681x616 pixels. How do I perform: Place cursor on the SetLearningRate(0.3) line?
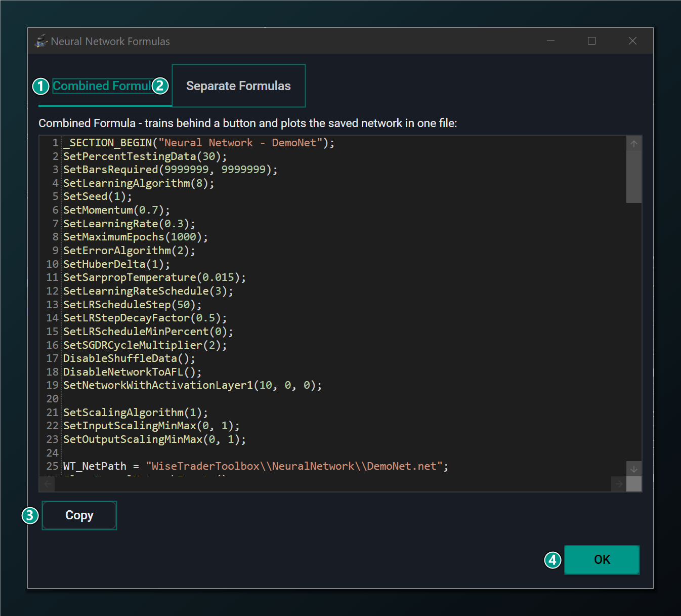coord(129,224)
